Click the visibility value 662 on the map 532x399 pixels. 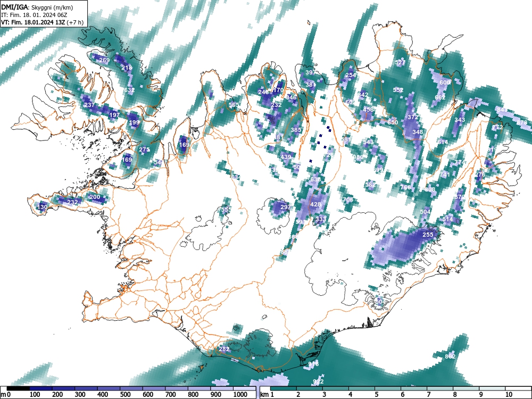(x=440, y=97)
